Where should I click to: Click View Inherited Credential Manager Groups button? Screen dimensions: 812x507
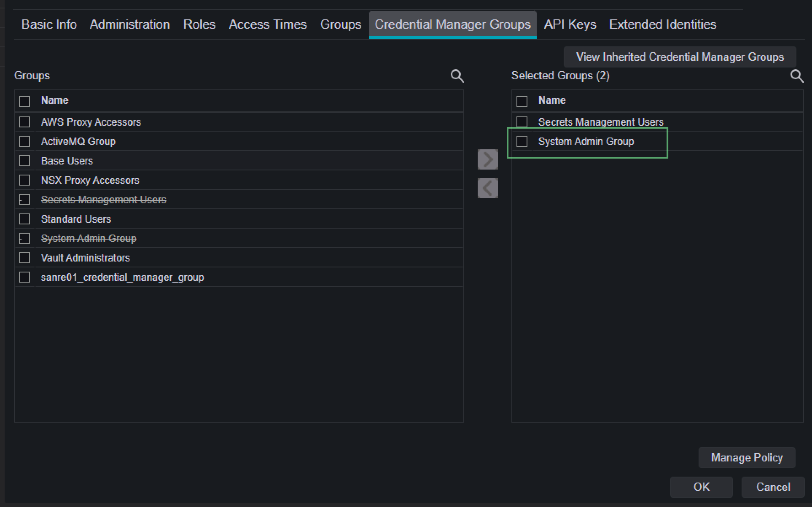tap(680, 57)
